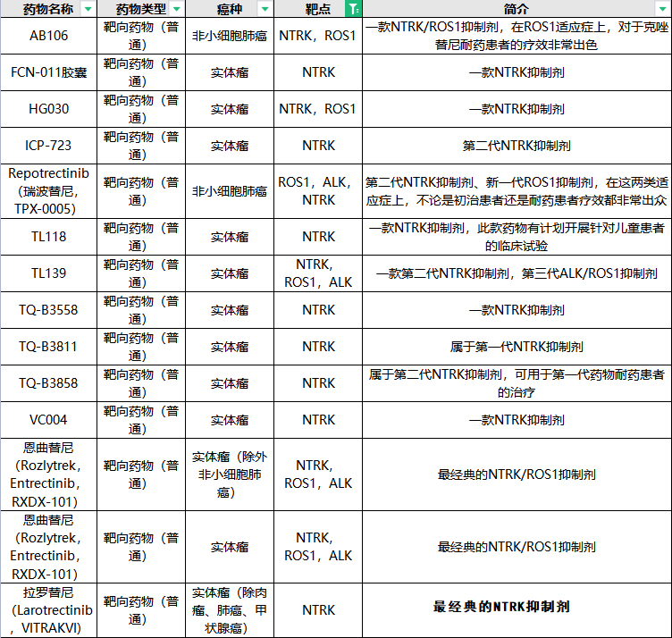Select the 第二代NTRK抑制剂 description in ICP-723 row
The height and width of the screenshot is (638, 672).
517,146
